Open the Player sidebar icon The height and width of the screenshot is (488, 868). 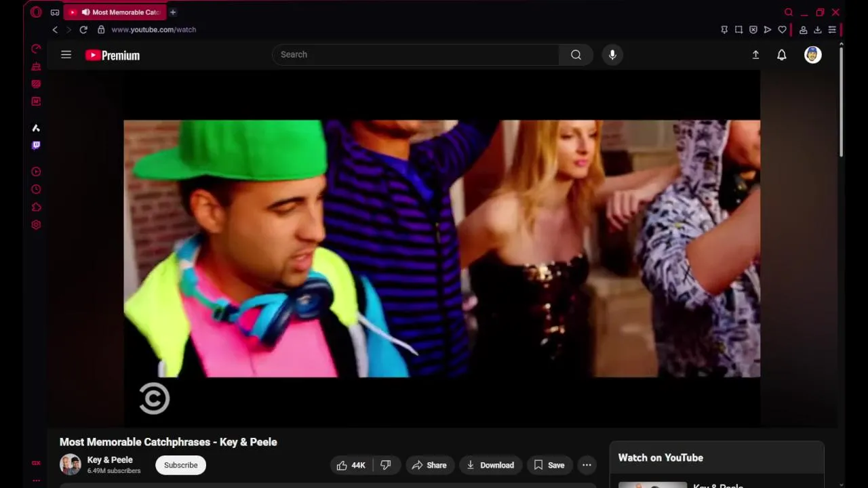pos(36,172)
